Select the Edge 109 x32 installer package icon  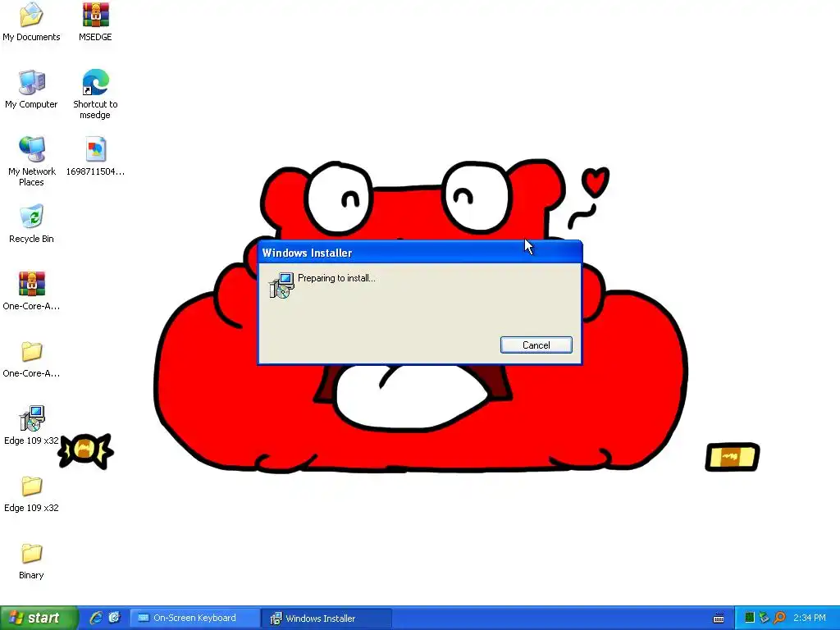[x=31, y=418]
